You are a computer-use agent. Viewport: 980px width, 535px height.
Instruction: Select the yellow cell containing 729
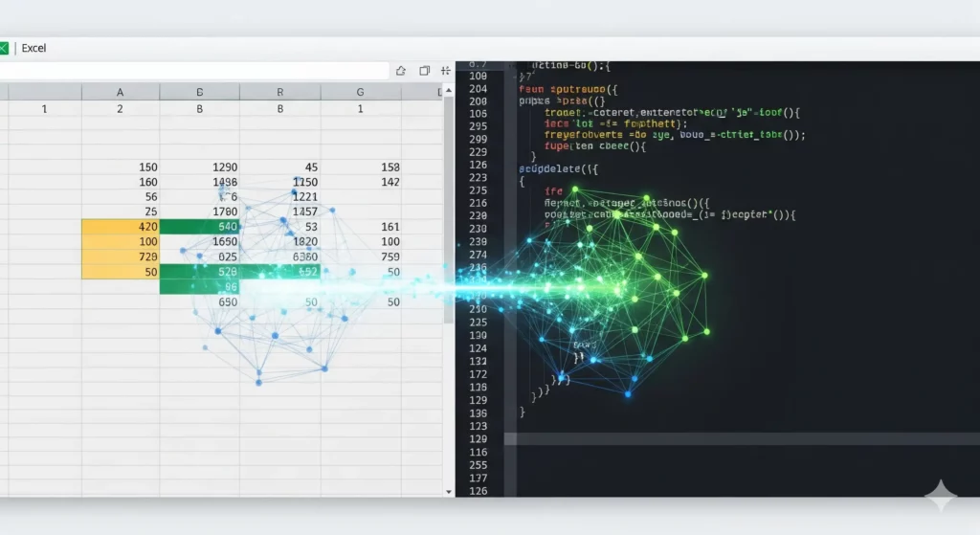[120, 257]
